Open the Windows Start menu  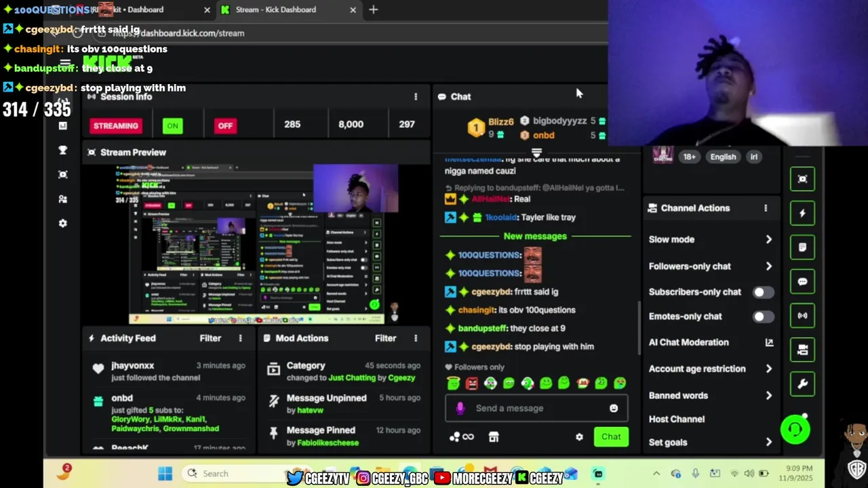165,473
